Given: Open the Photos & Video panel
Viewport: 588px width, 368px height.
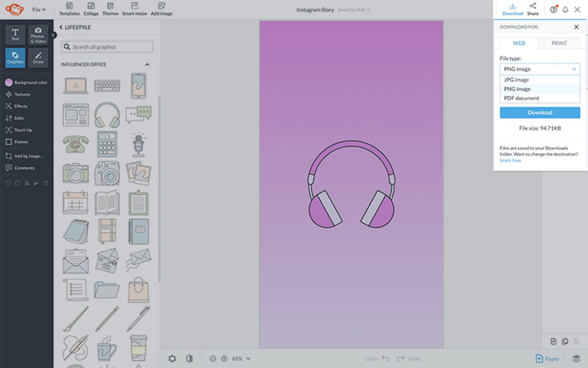Looking at the screenshot, I should click(x=38, y=35).
